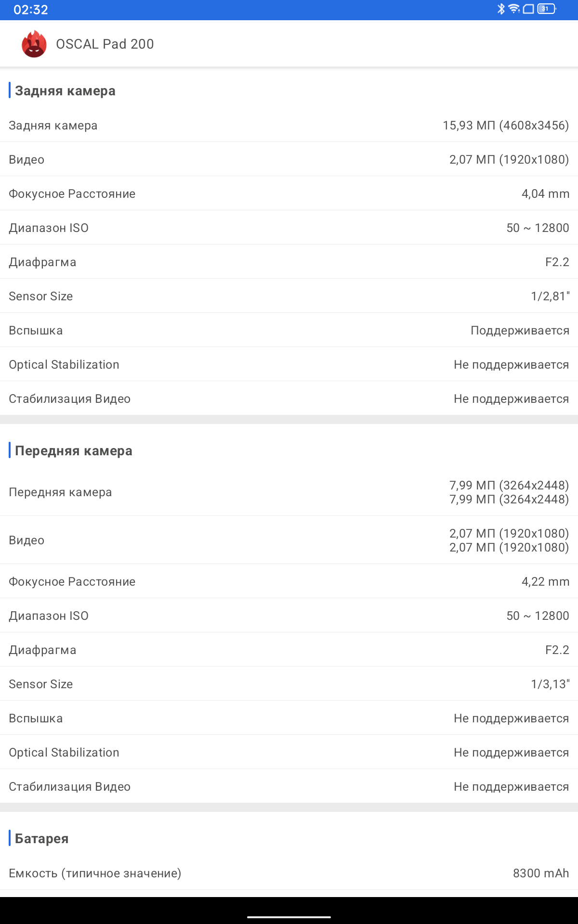
Task: Tap the screen rotation status icon
Action: click(x=528, y=9)
